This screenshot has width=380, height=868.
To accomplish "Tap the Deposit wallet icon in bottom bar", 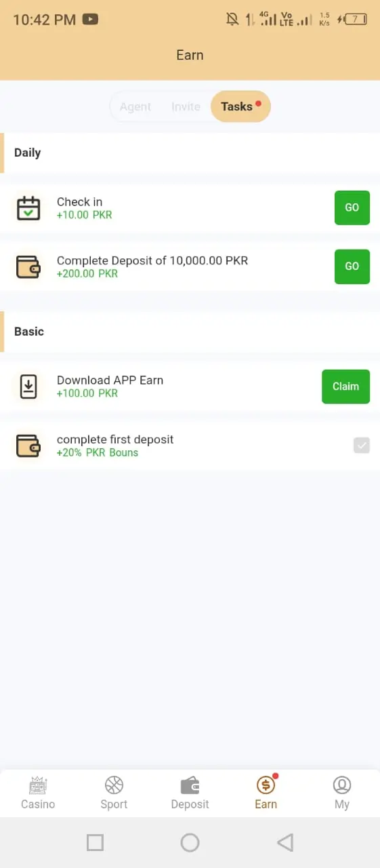I will coord(190,785).
